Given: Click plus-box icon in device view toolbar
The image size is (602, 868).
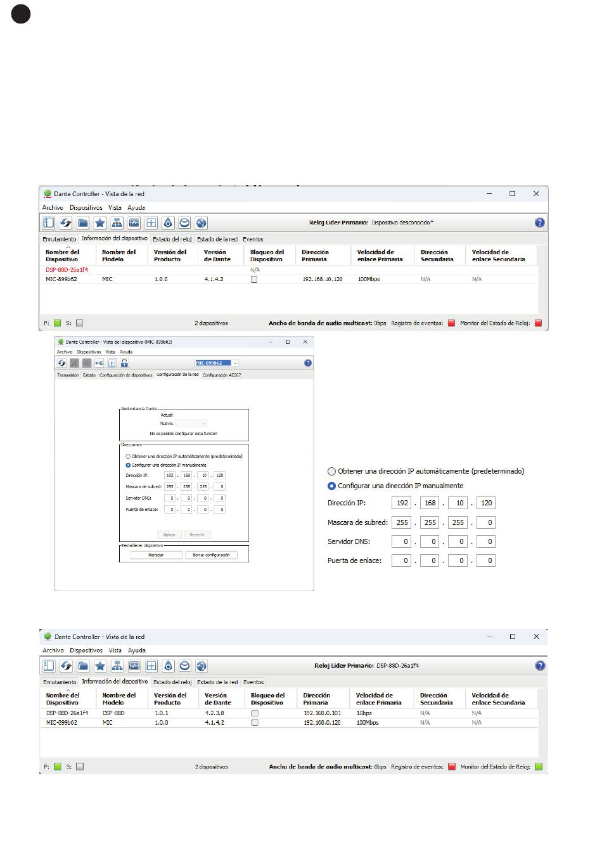Looking at the screenshot, I should [x=112, y=363].
